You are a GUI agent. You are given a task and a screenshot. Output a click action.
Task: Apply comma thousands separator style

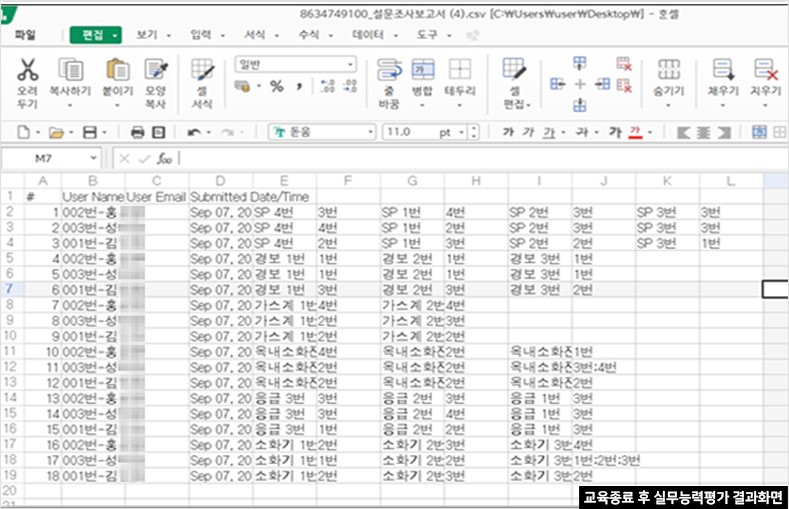pos(299,87)
